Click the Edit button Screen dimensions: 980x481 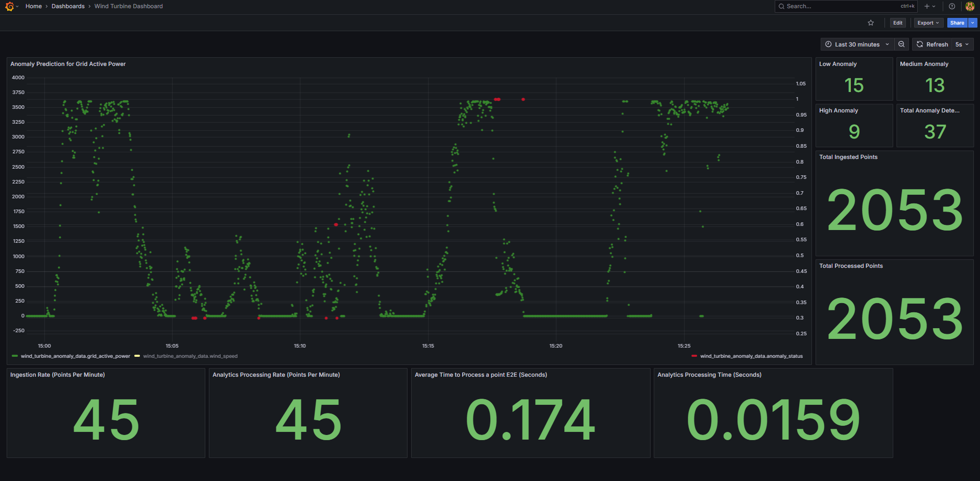pyautogui.click(x=897, y=22)
